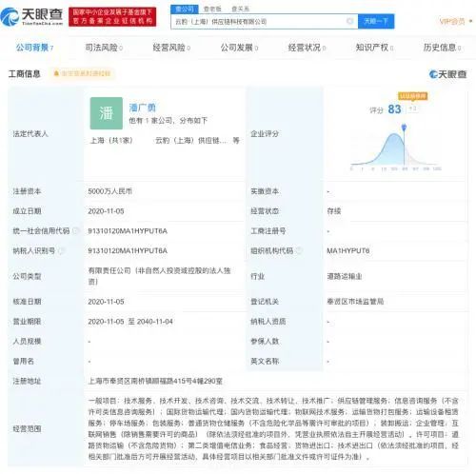Open legal representative 潘广勇's profile link
This screenshot has width=476, height=474.
point(142,108)
